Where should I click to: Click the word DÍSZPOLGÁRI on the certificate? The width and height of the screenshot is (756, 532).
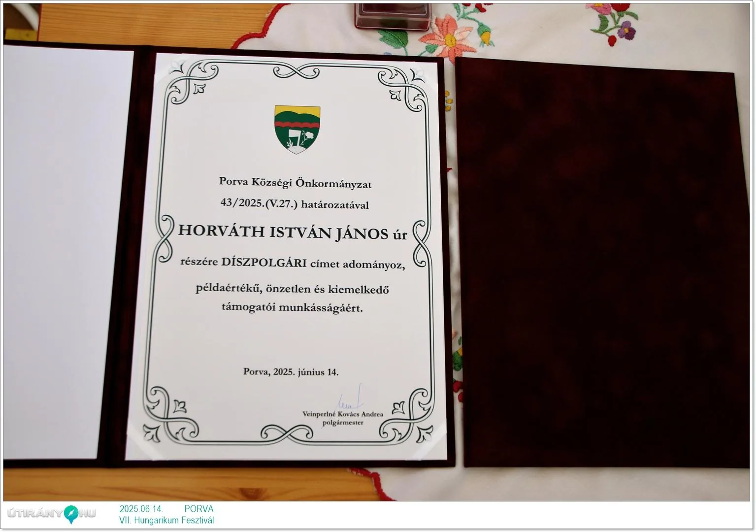pyautogui.click(x=264, y=262)
